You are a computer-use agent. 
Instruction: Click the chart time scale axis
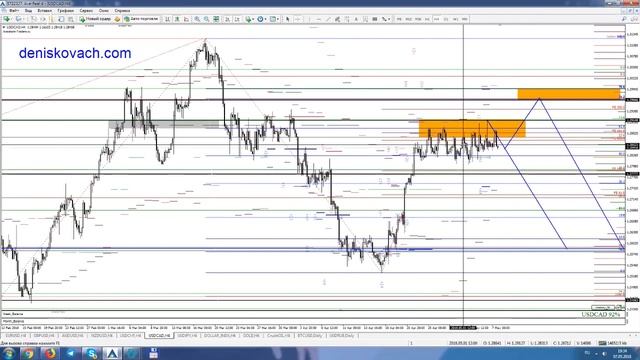(313, 327)
